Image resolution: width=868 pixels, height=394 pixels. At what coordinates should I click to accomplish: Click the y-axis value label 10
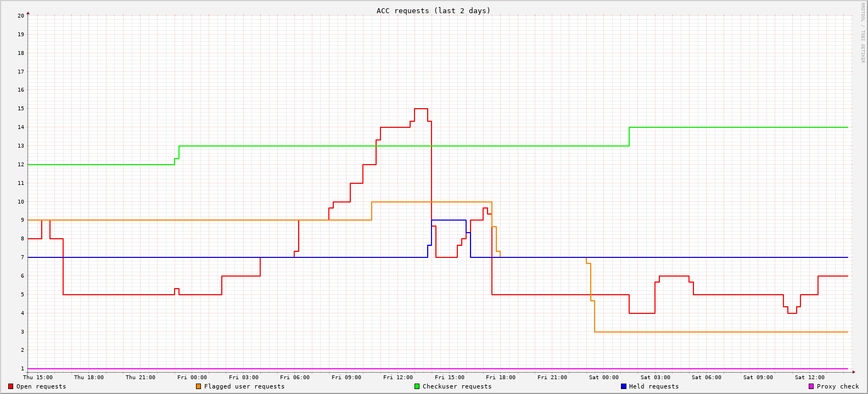[x=21, y=201]
